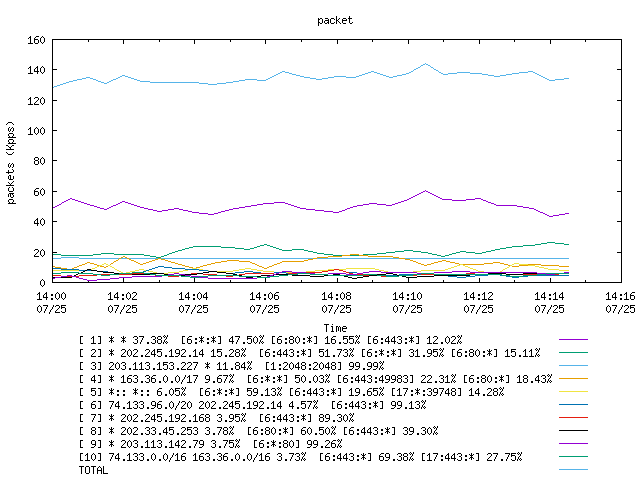640x480 pixels.
Task: Select legend entry [ 2] 202.245.192.14 15.28%
Action: click(183, 353)
